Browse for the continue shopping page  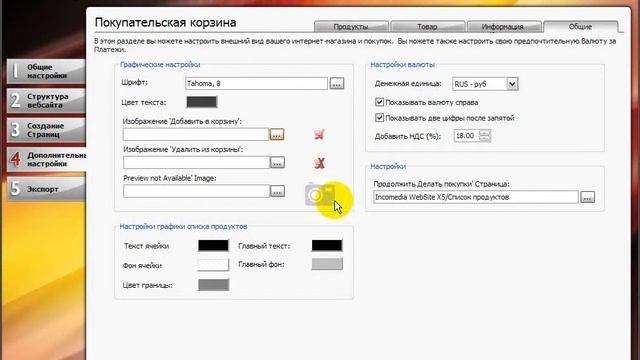(x=587, y=197)
